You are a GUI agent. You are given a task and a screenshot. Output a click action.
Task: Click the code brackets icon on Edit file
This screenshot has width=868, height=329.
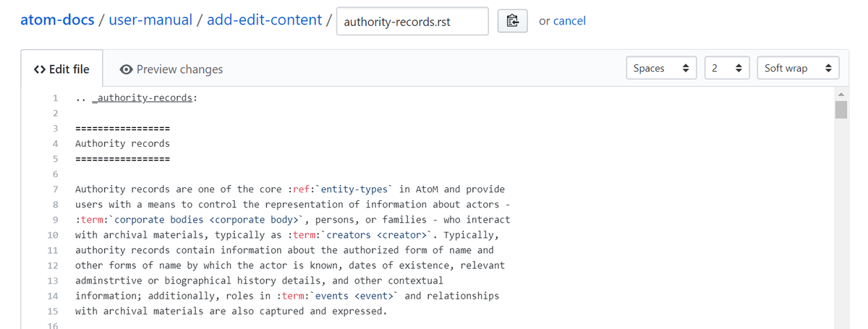click(x=39, y=69)
